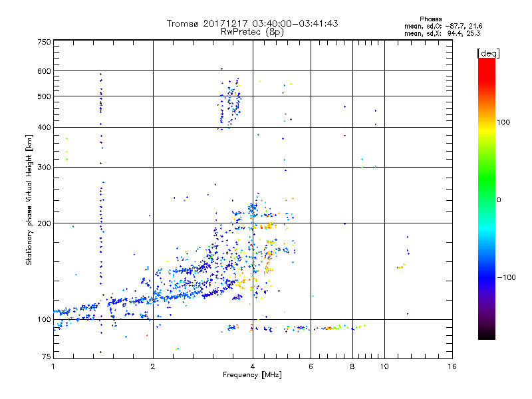Click the x-axis label '4'
The height and width of the screenshot is (399, 532).
253,366
